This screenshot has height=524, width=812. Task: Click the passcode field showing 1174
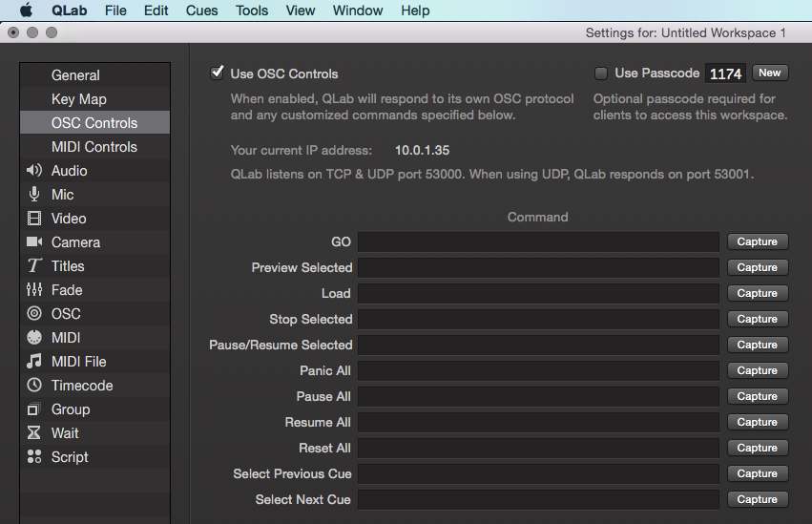(725, 73)
